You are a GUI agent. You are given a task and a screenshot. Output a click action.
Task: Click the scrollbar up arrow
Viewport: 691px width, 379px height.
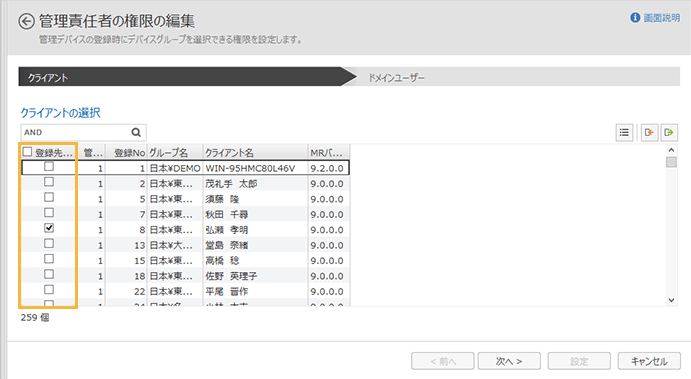[x=671, y=150]
